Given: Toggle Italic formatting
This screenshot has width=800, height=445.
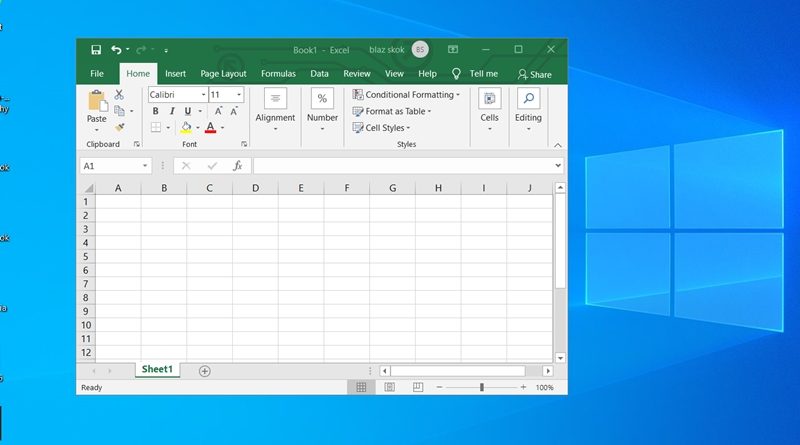Looking at the screenshot, I should (x=172, y=111).
